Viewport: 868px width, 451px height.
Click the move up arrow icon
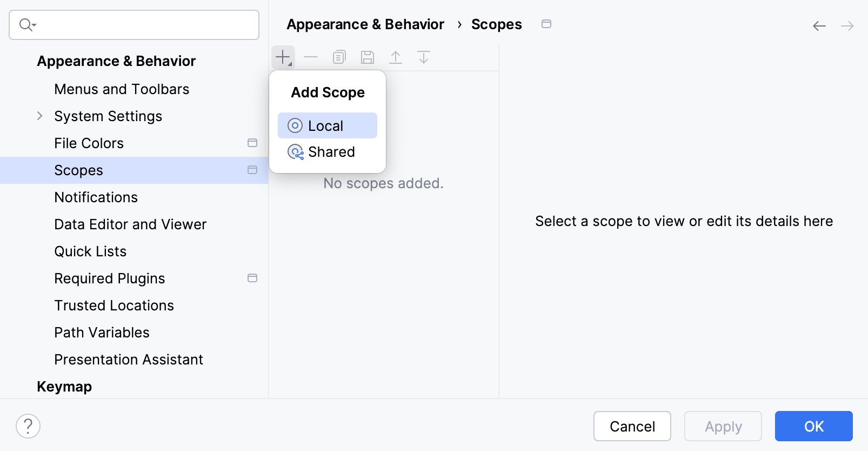pos(396,57)
